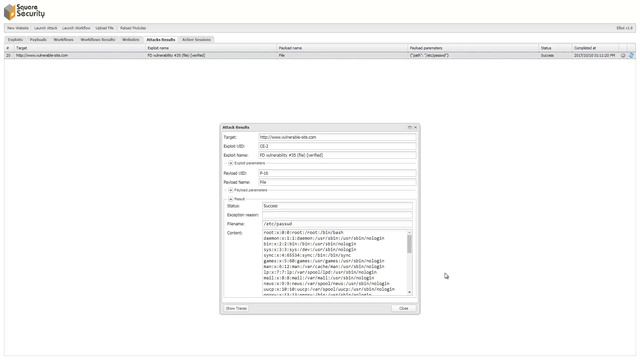Switch to the Payloads tab
640x360 pixels.
click(38, 40)
